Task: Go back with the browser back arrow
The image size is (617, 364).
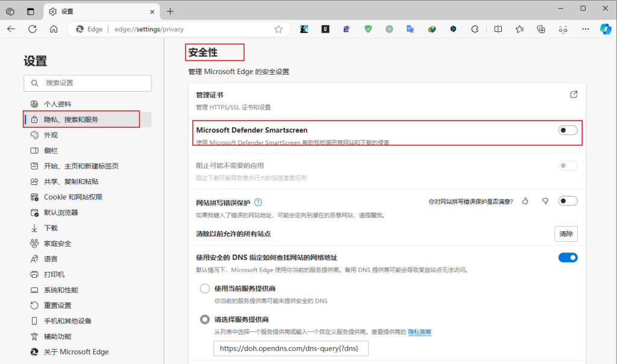Action: point(11,29)
